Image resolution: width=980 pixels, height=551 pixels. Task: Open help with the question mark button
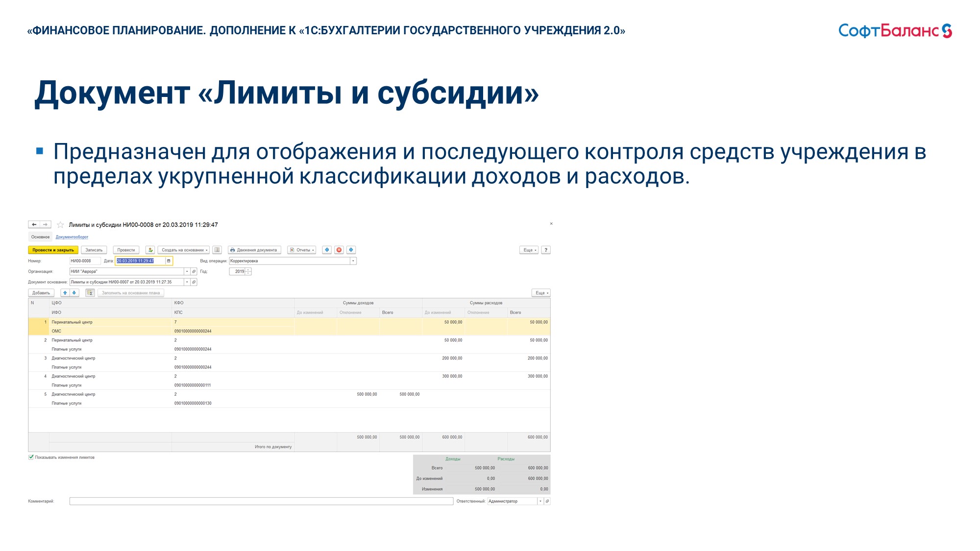tap(546, 250)
